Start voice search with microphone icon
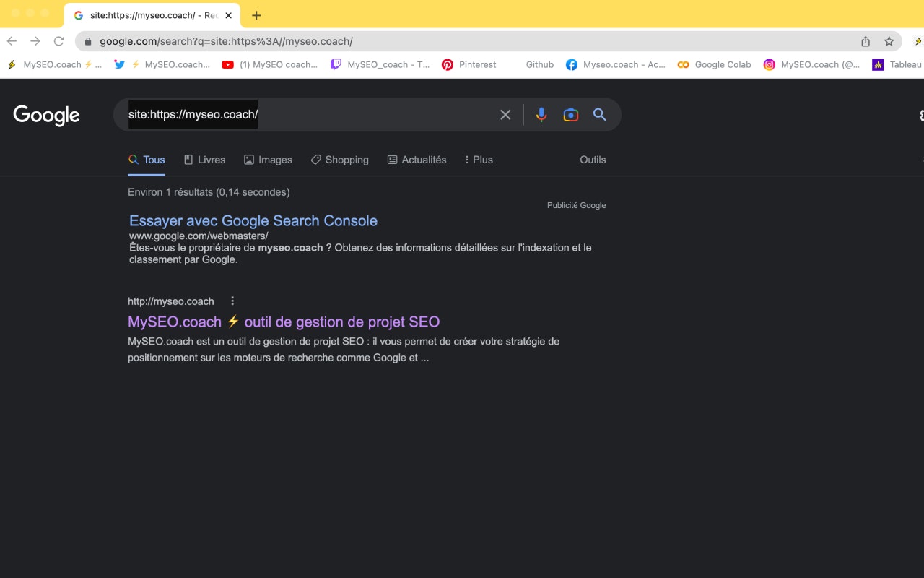The width and height of the screenshot is (924, 578). [x=541, y=115]
